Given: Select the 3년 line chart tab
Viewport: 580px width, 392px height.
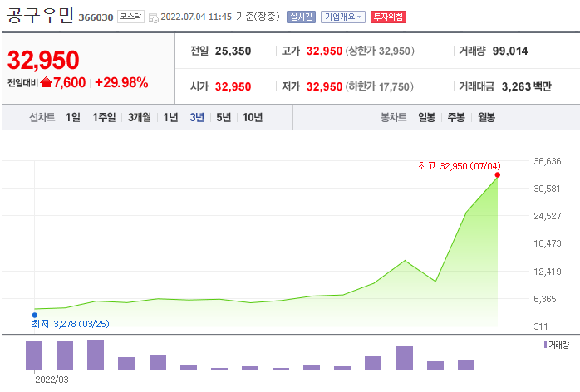Looking at the screenshot, I should click(197, 118).
